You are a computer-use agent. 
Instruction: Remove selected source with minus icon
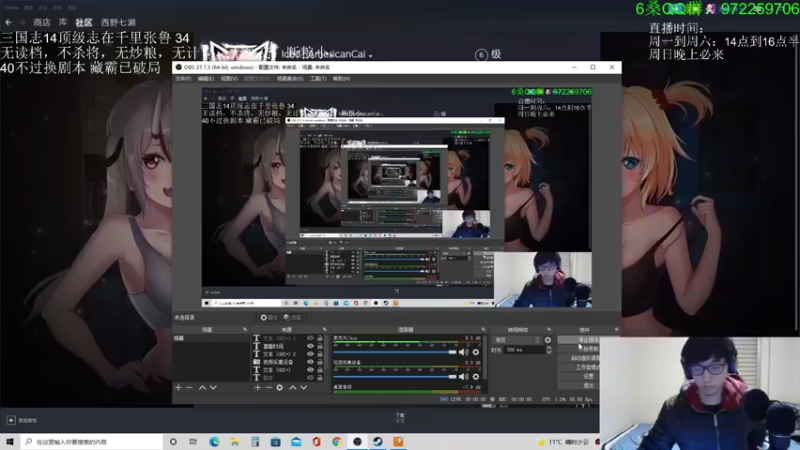tap(268, 388)
